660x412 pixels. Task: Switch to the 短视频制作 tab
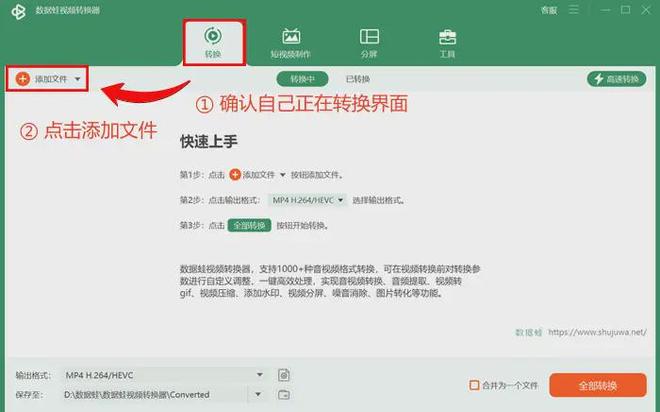[290, 43]
